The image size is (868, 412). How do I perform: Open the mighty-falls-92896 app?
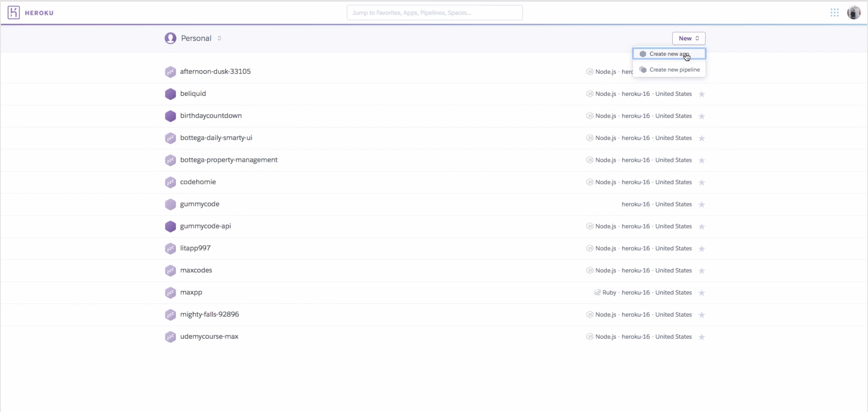click(210, 314)
